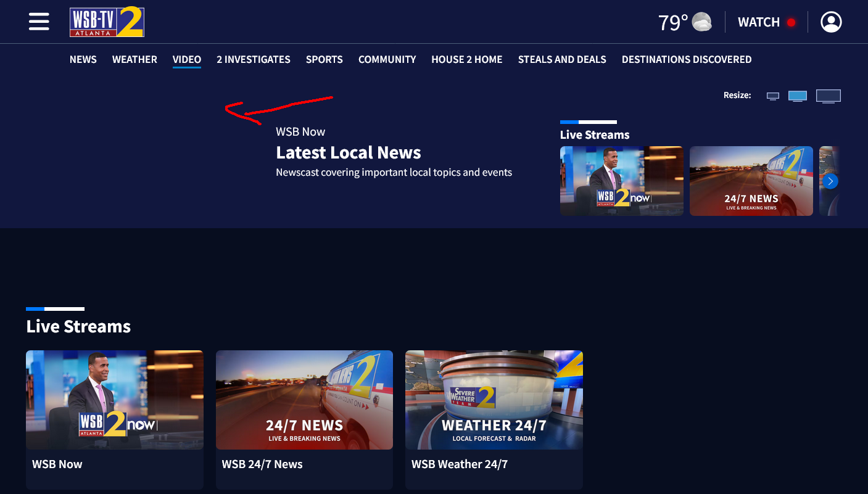Advance the Live Streams carousel with the arrow
868x494 pixels.
830,181
